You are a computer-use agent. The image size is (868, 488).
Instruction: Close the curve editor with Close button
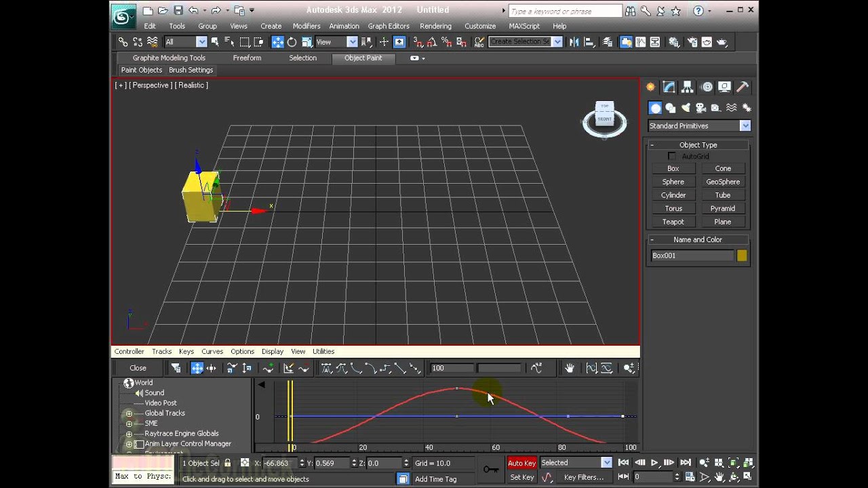(138, 368)
